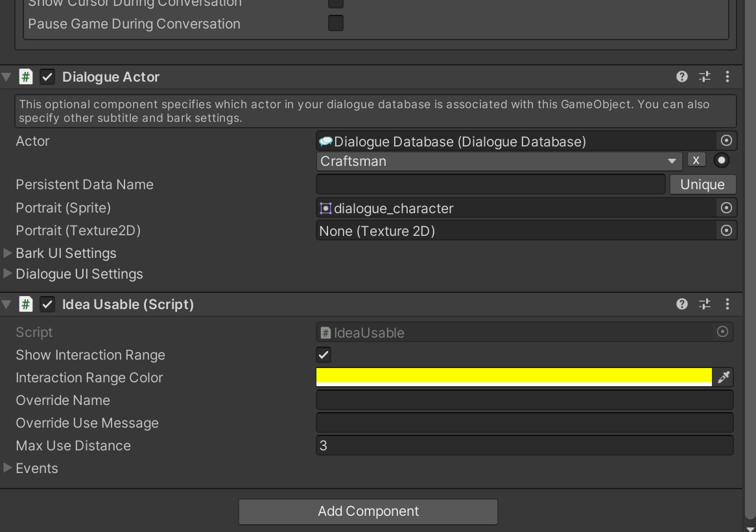The width and height of the screenshot is (756, 532).
Task: Open Idea Usable presets slider icon
Action: (x=705, y=304)
